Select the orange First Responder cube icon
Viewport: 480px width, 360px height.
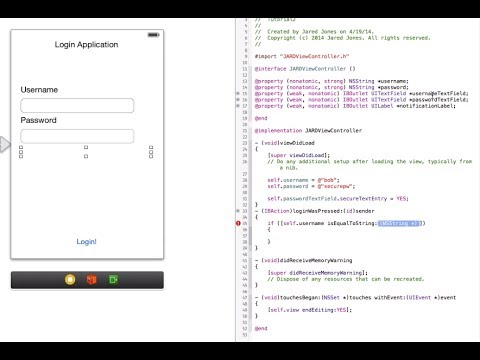[x=91, y=279]
